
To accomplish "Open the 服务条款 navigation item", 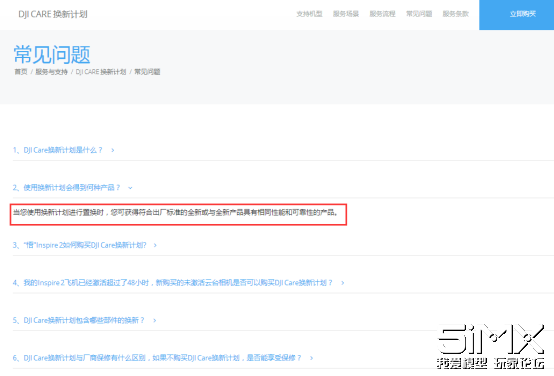I will [455, 14].
